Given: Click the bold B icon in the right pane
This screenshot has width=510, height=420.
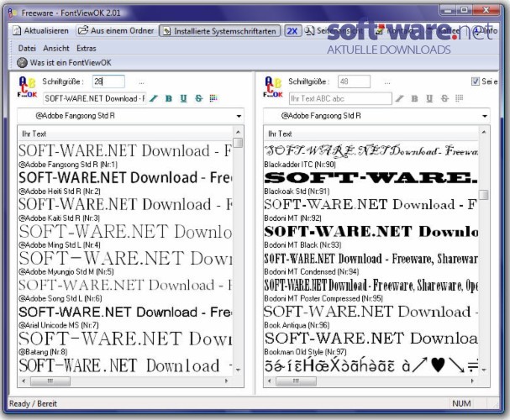Looking at the screenshot, I should [x=414, y=98].
